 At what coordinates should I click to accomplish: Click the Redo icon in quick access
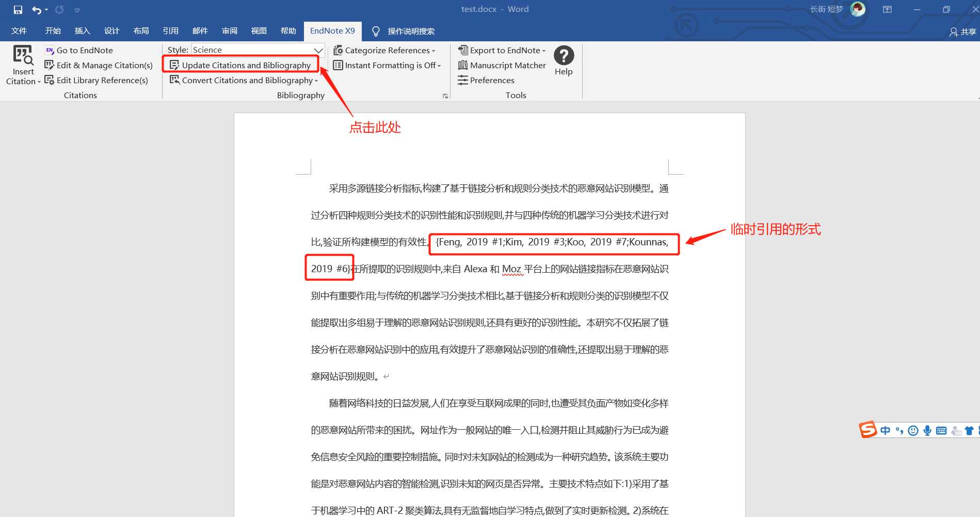pos(59,9)
